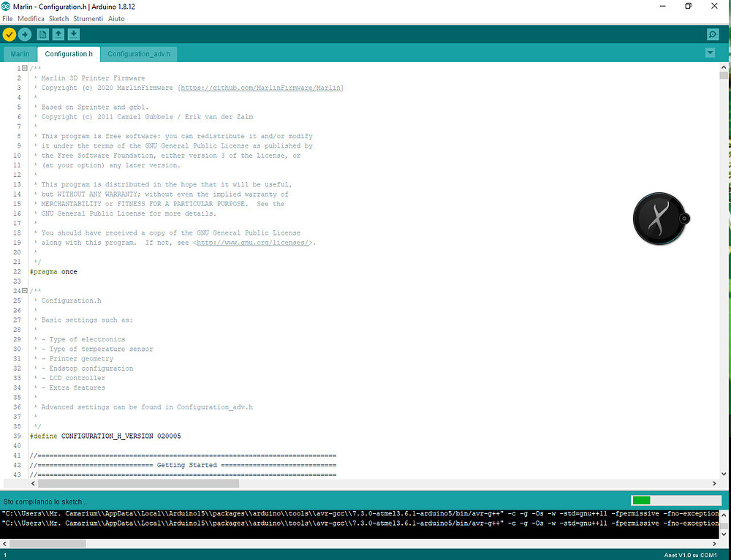The image size is (731, 560).
Task: Click the green compilation progress bar
Action: point(641,500)
